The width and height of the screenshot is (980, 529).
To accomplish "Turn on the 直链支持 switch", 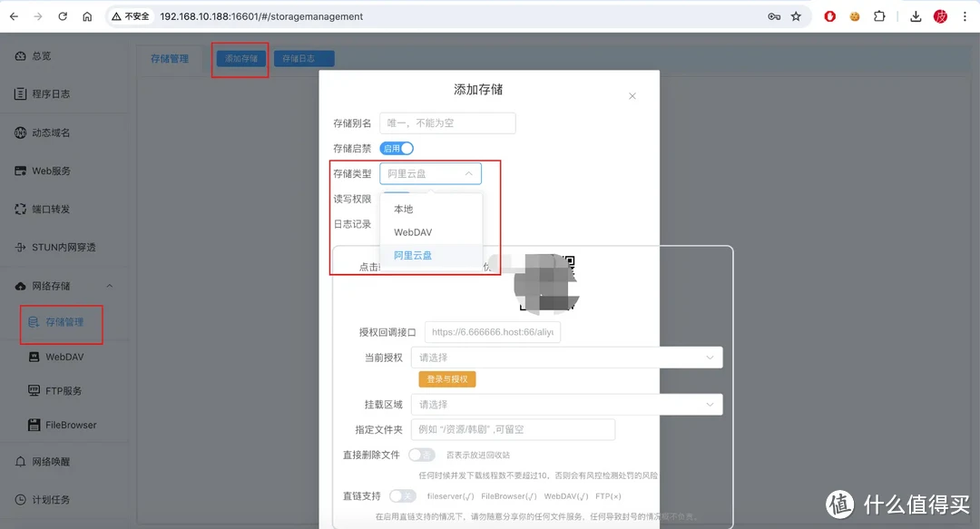I will 403,496.
